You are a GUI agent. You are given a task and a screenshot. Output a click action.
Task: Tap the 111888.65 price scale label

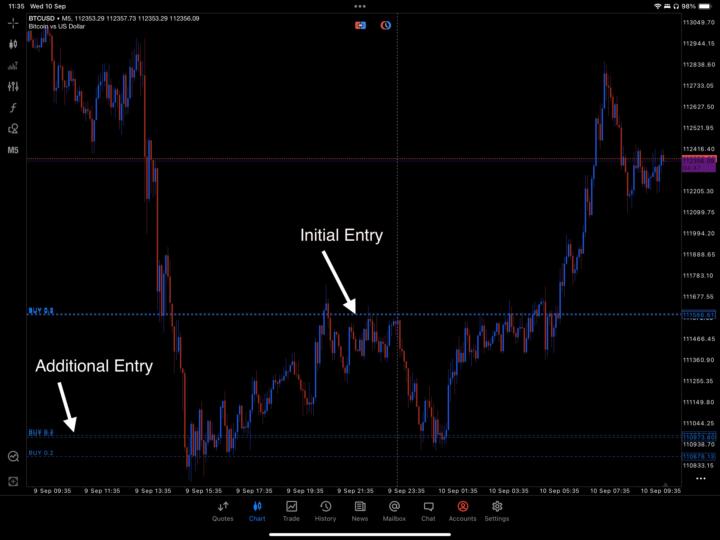click(698, 254)
